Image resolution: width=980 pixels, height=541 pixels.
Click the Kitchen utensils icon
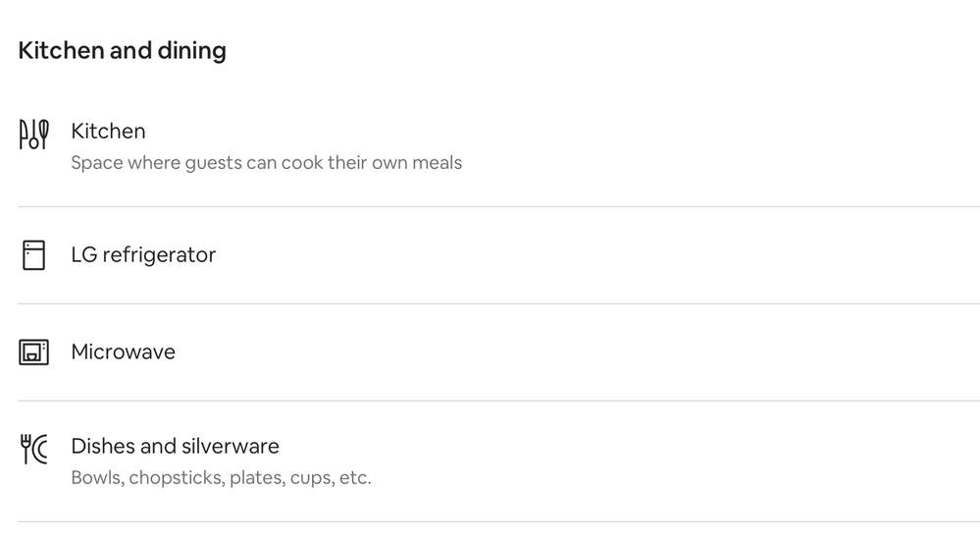[x=33, y=134]
